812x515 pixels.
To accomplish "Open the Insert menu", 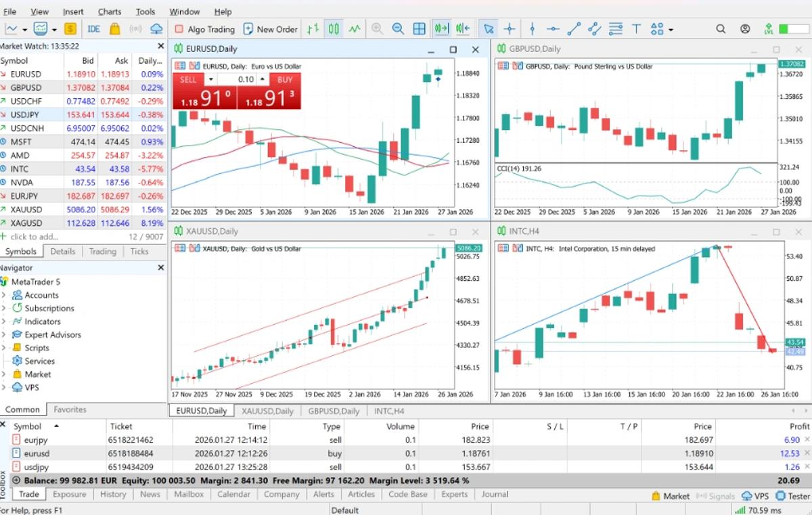I will tap(73, 12).
